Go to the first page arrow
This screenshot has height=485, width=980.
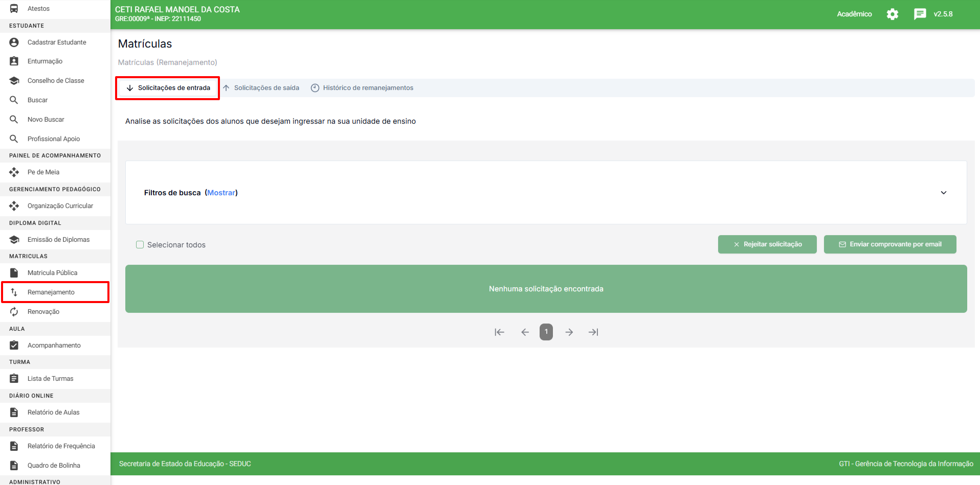point(500,332)
